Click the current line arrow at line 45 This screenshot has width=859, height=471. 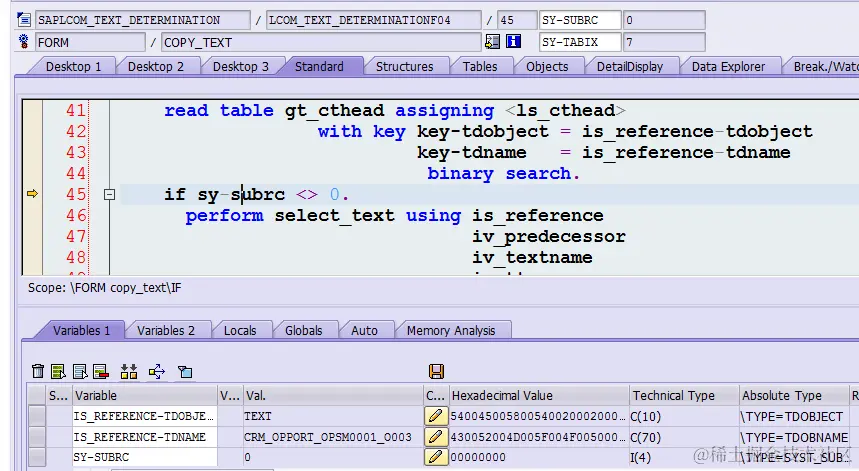click(32, 194)
